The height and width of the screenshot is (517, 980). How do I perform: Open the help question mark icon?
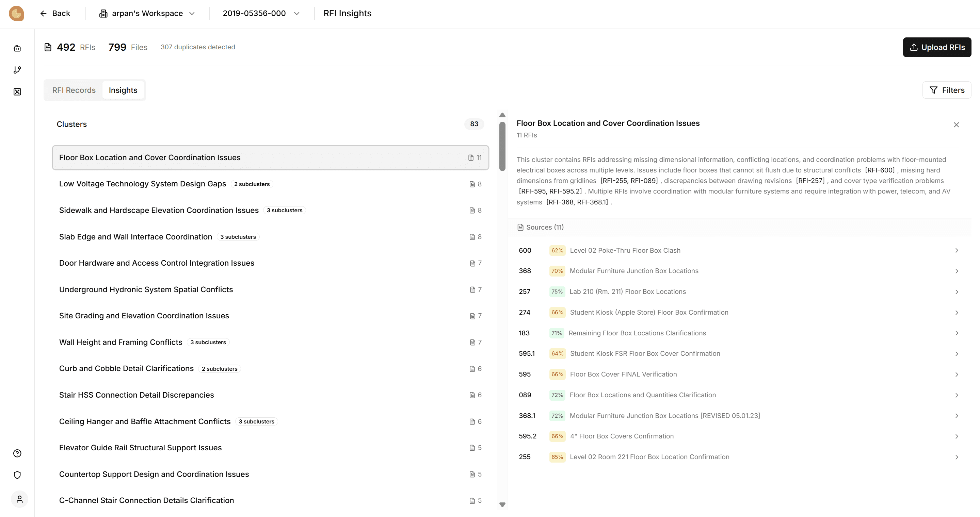coord(17,453)
